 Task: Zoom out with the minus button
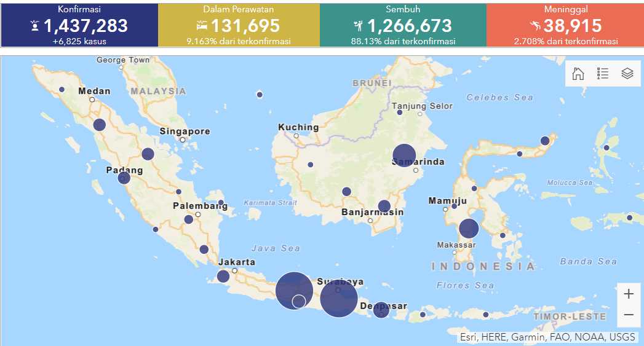(628, 315)
